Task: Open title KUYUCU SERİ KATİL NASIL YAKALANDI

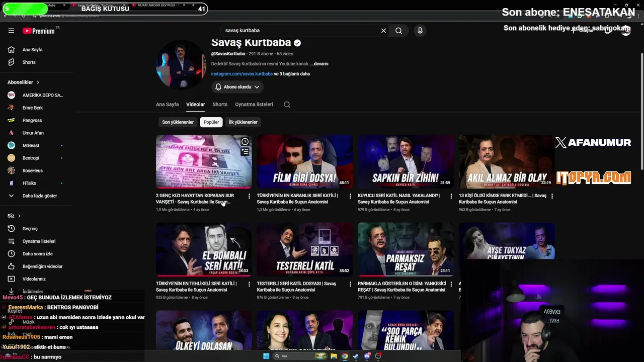Action: click(x=399, y=199)
